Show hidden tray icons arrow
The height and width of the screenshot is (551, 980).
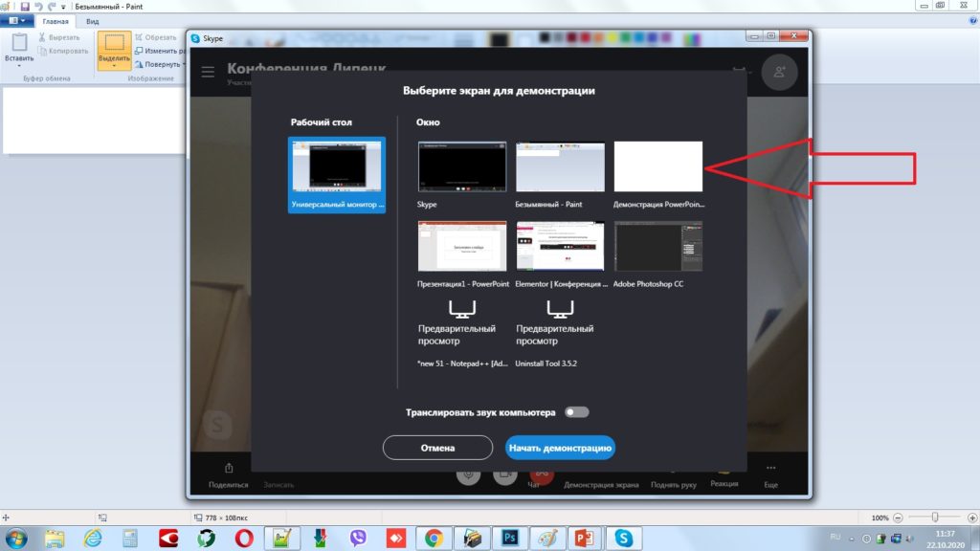(x=851, y=539)
